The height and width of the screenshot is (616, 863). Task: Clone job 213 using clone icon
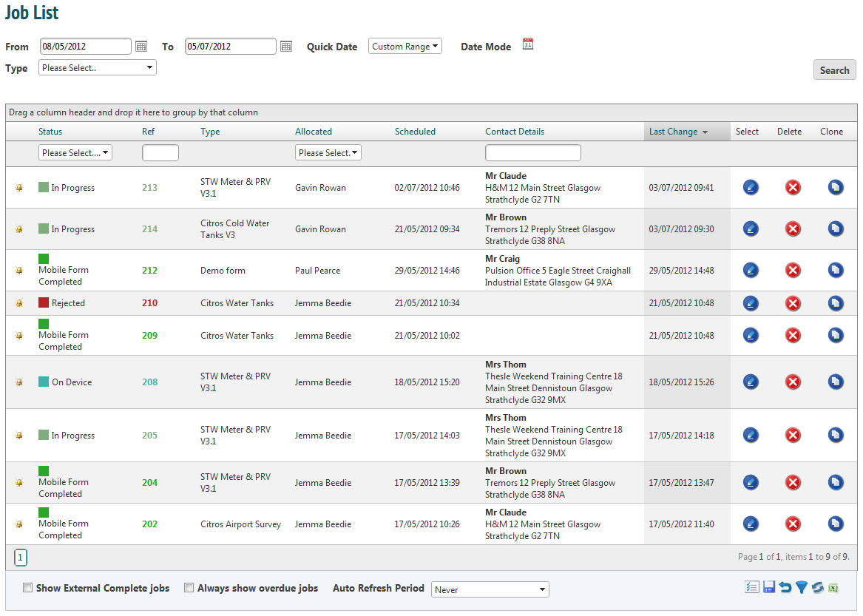pyautogui.click(x=836, y=187)
